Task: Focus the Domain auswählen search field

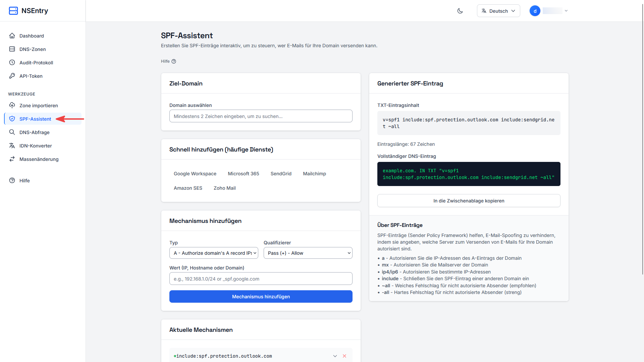Action: pyautogui.click(x=261, y=116)
